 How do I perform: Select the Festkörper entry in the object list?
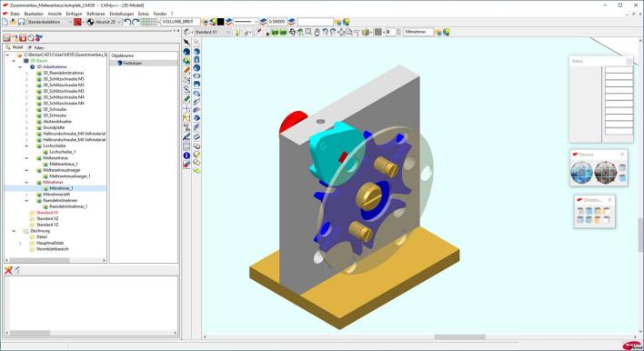tap(133, 64)
